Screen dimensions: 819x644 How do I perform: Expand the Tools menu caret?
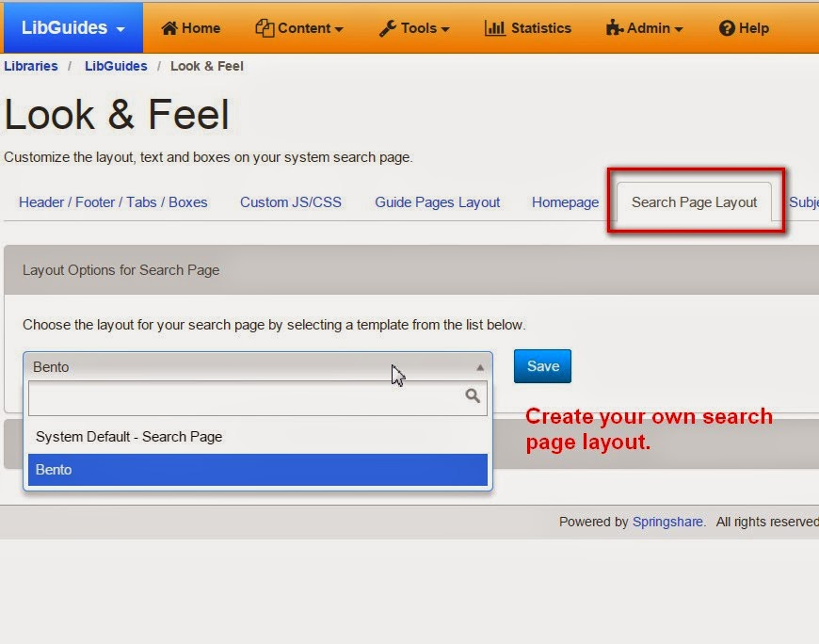pos(445,30)
